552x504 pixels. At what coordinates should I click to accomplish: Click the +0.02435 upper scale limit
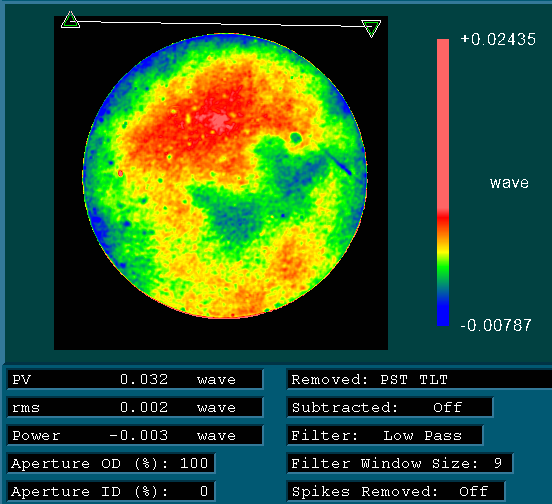(498, 39)
